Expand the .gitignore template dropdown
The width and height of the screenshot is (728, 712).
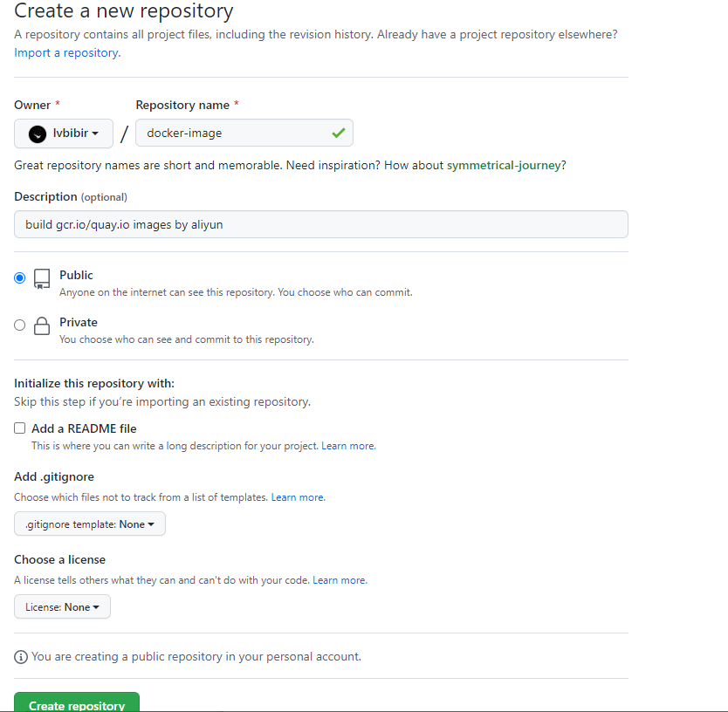[x=90, y=524]
